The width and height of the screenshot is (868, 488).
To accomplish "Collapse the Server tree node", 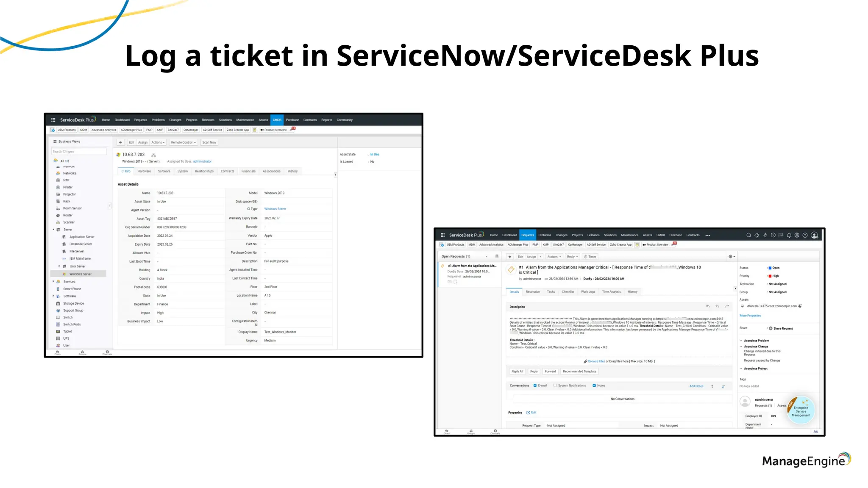I will coord(53,230).
